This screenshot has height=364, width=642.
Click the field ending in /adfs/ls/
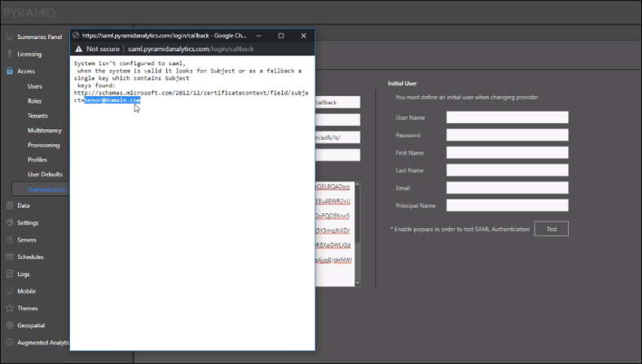[338, 138]
